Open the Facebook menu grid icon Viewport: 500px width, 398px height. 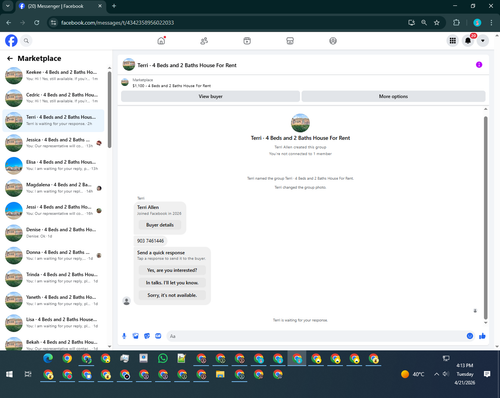pos(453,41)
